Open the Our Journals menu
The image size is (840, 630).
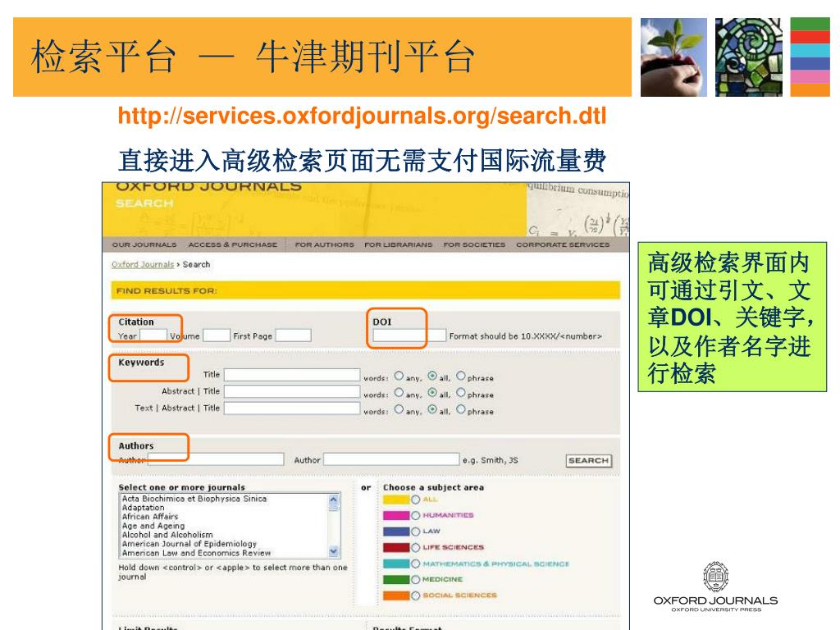tap(144, 244)
